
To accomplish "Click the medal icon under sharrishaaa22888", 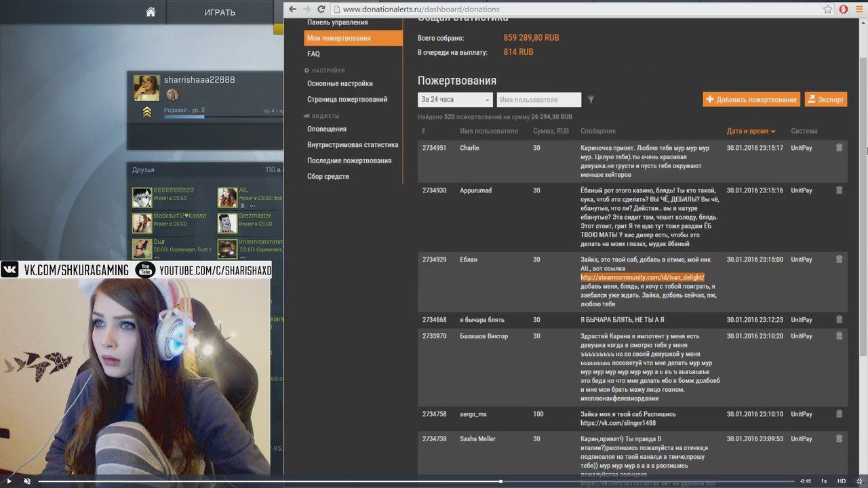I will pyautogui.click(x=172, y=95).
